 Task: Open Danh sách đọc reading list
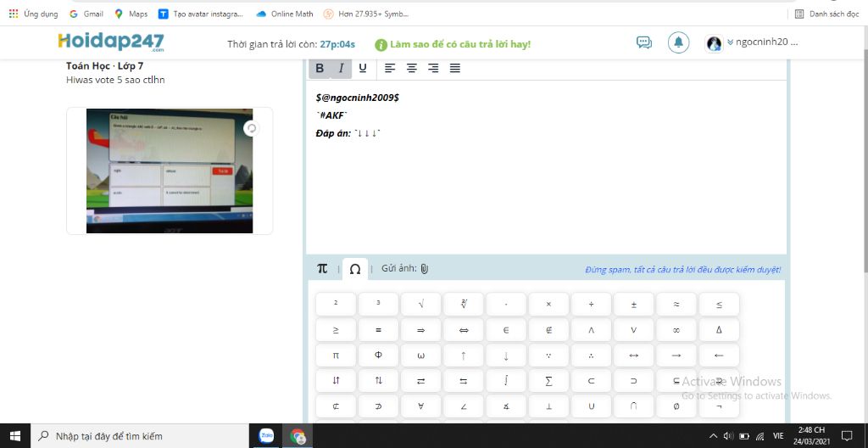click(x=827, y=14)
